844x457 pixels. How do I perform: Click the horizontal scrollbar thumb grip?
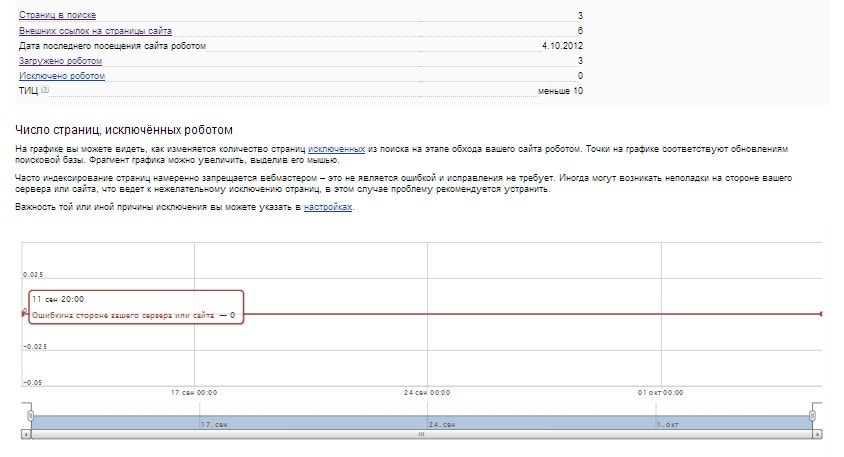click(421, 435)
